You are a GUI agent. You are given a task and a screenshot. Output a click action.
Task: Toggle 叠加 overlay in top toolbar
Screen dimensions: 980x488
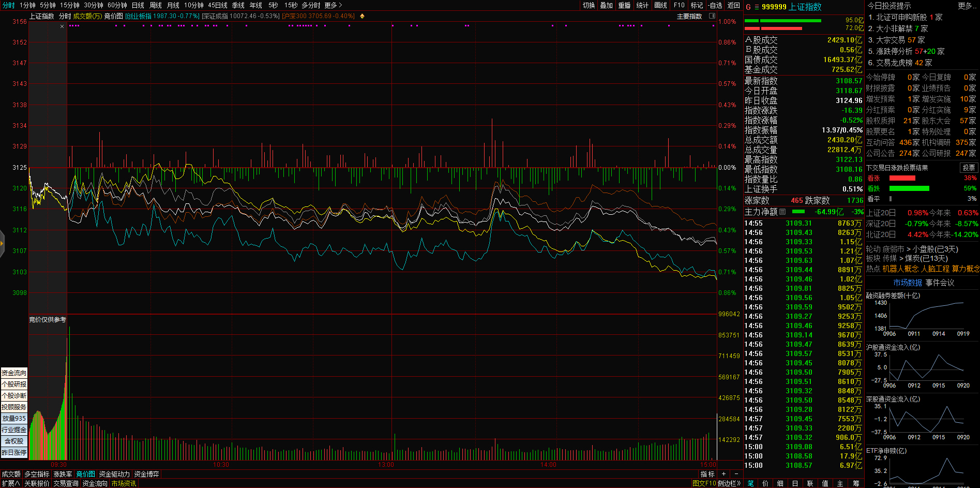606,5
